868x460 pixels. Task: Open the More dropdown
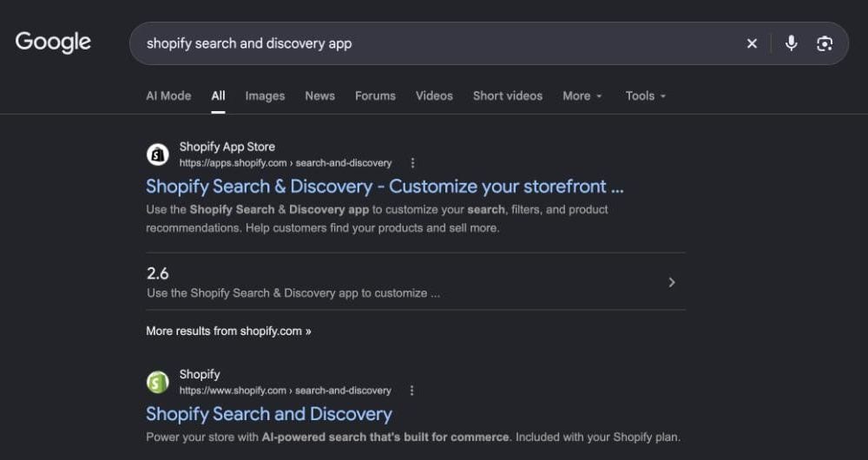click(582, 95)
